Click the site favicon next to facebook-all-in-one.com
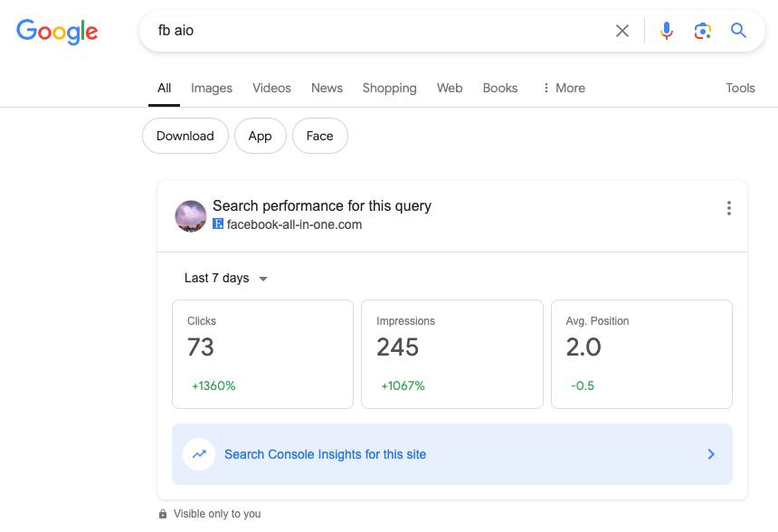The image size is (778, 532). [x=218, y=223]
